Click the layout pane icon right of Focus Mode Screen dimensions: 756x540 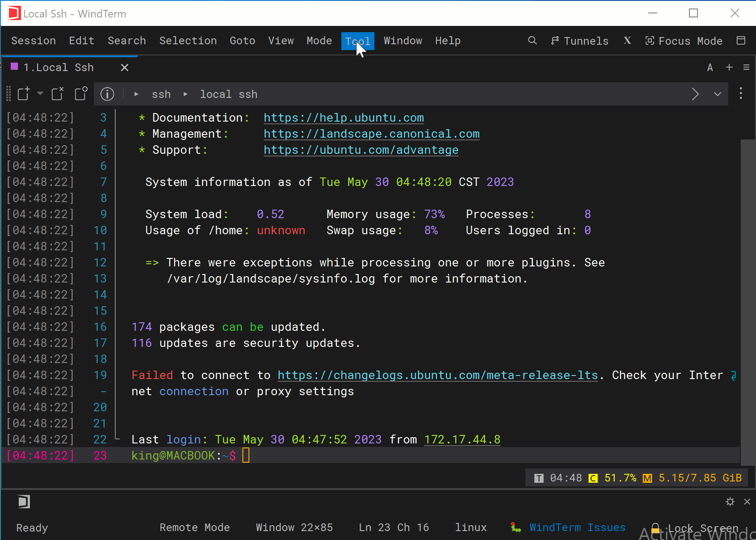click(x=741, y=41)
